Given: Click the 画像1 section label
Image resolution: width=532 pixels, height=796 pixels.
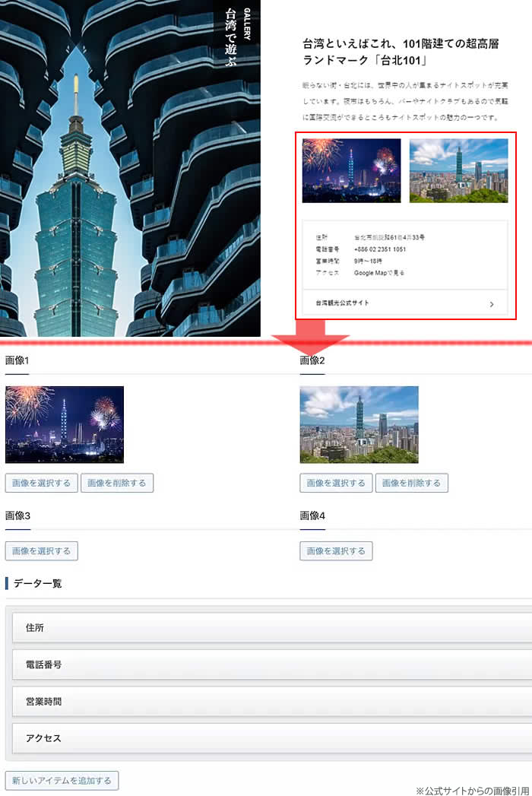Looking at the screenshot, I should (17, 360).
